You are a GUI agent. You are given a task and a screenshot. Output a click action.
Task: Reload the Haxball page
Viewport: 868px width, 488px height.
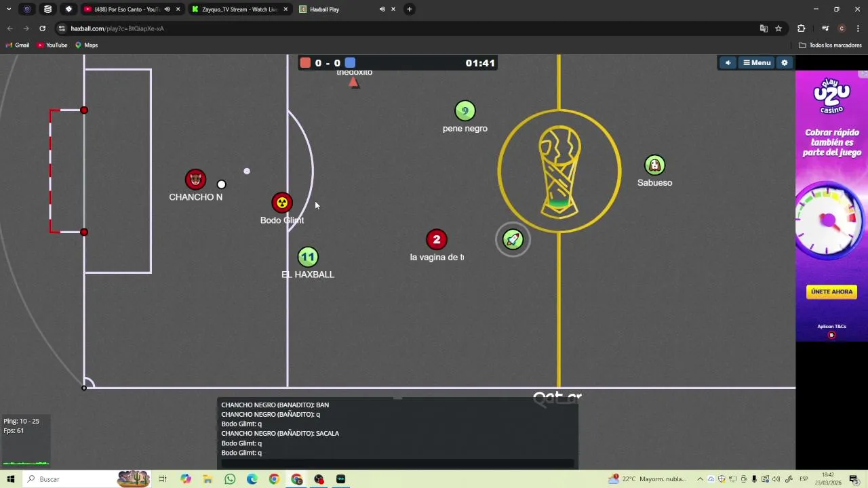click(x=42, y=28)
